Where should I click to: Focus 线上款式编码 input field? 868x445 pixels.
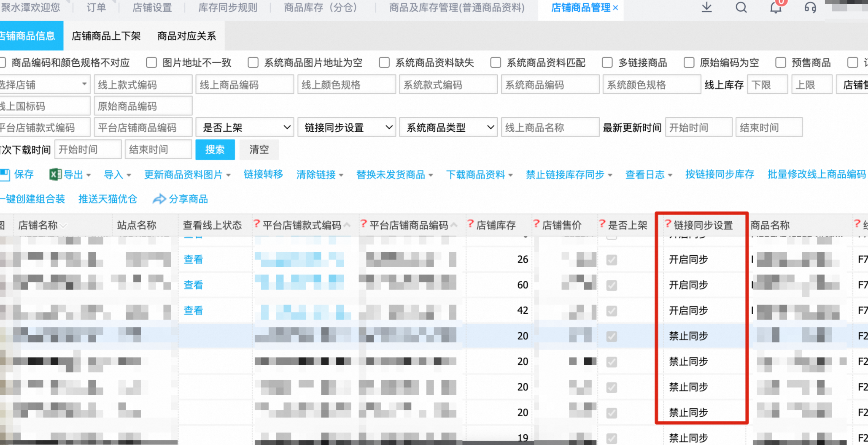point(143,84)
